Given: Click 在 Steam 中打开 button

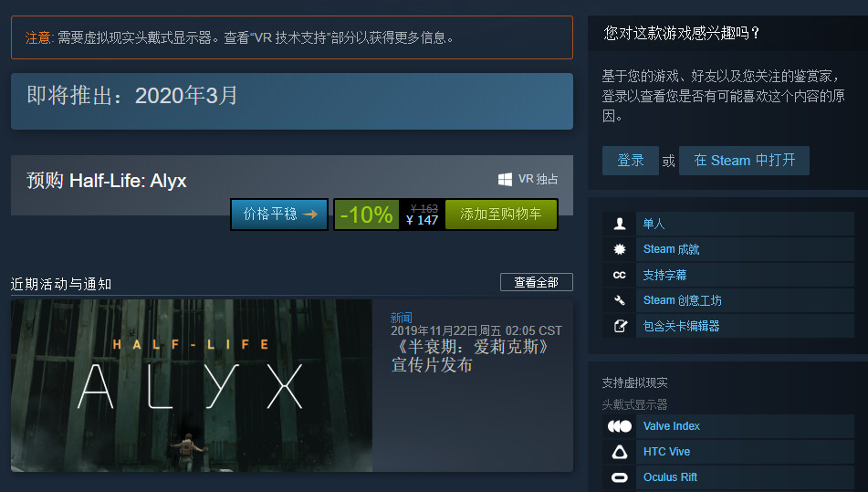Looking at the screenshot, I should coord(744,161).
